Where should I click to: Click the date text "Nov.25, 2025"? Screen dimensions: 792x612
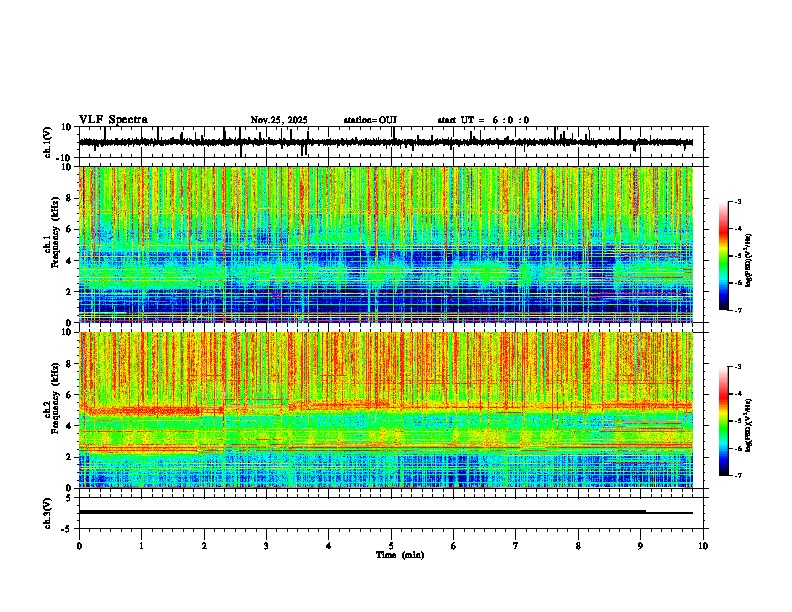(x=279, y=120)
